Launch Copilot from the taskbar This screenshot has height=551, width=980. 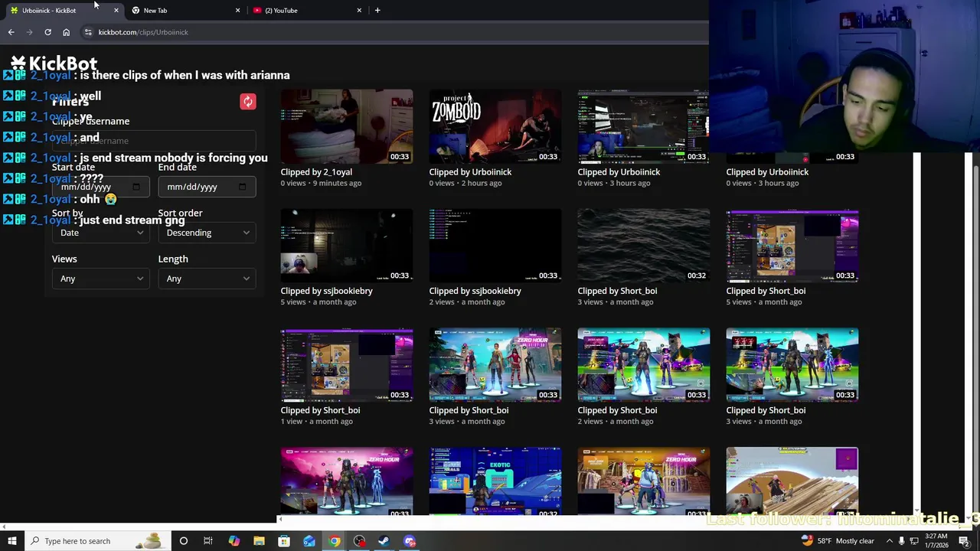234,541
